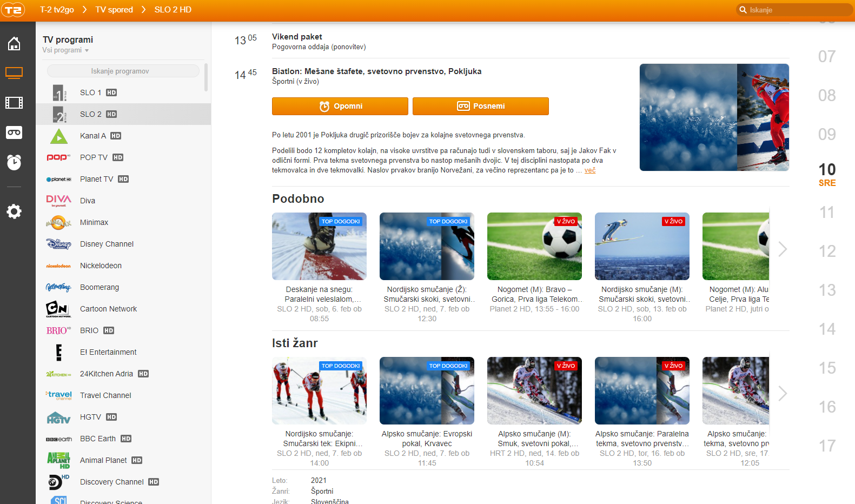Click the Posnemi record button
This screenshot has height=504, width=855.
pyautogui.click(x=480, y=107)
